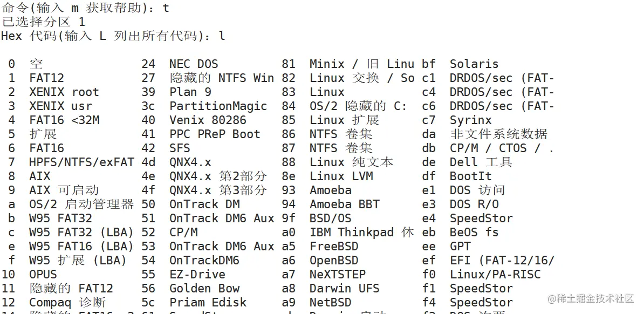This screenshot has height=314, width=644.
Task: Click the 'QNX4.x 第3部分' entry
Action: tap(218, 190)
